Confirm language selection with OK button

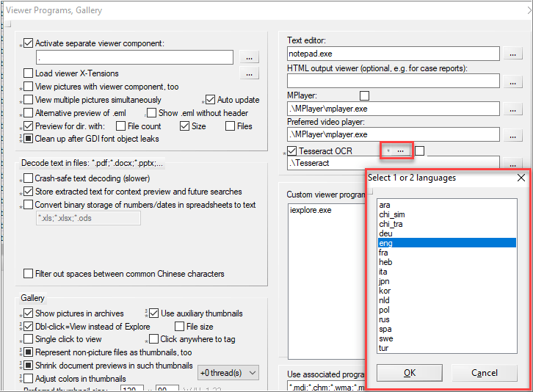409,373
